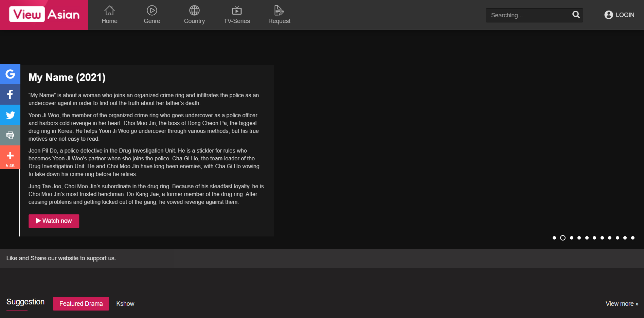Share on Facebook from sidebar
This screenshot has height=318, width=644.
click(x=10, y=94)
